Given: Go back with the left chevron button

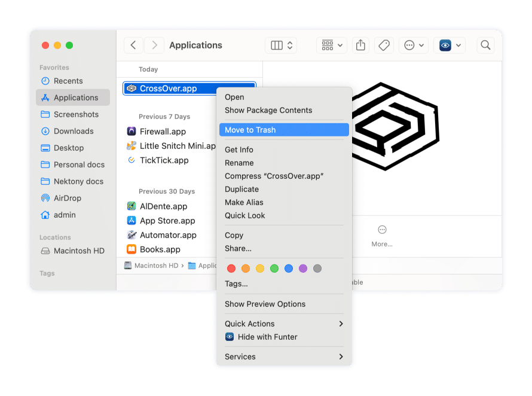Looking at the screenshot, I should click(133, 45).
